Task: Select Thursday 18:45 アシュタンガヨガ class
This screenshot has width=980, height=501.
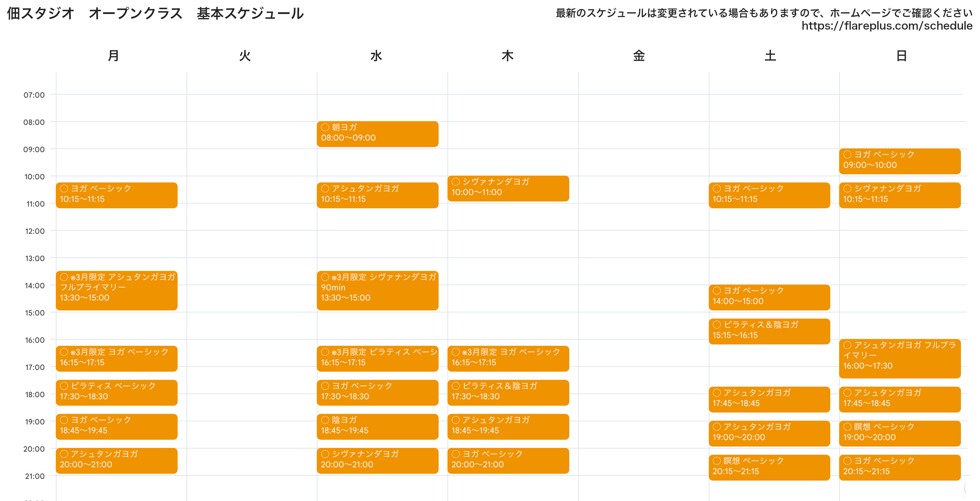Action: pos(508,426)
